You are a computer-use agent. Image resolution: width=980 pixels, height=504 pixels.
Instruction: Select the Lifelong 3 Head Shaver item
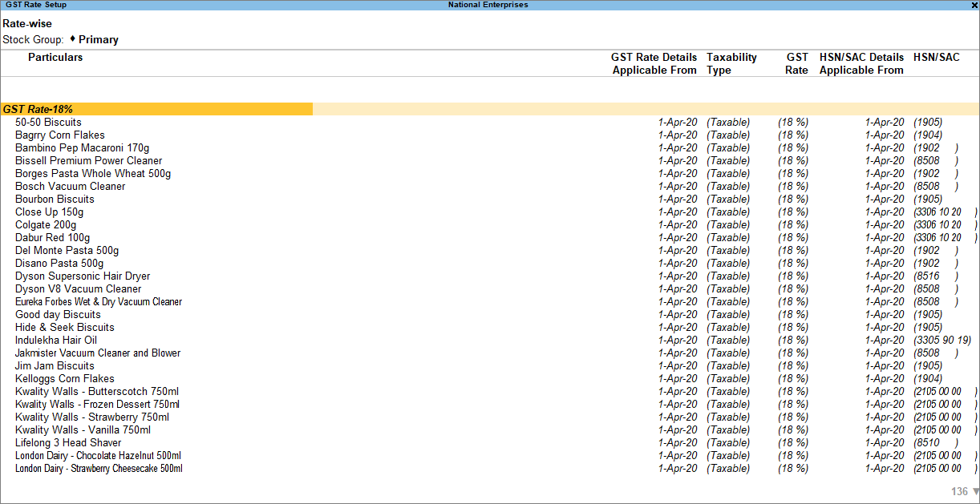[68, 442]
